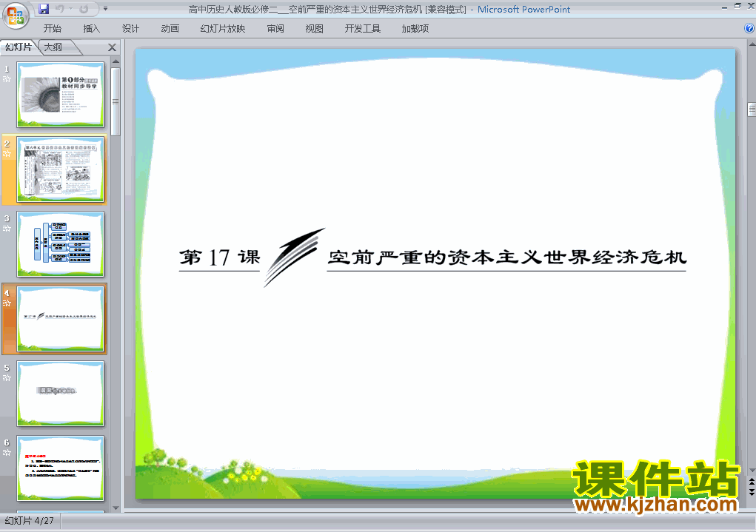Open the 开发工具 ribbon tab
Image resolution: width=756 pixels, height=532 pixels.
pos(363,28)
